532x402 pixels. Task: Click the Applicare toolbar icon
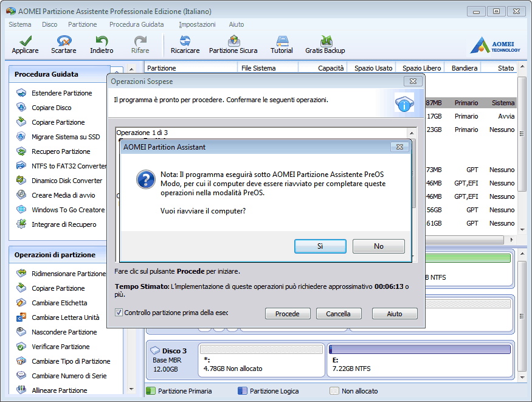tap(26, 41)
